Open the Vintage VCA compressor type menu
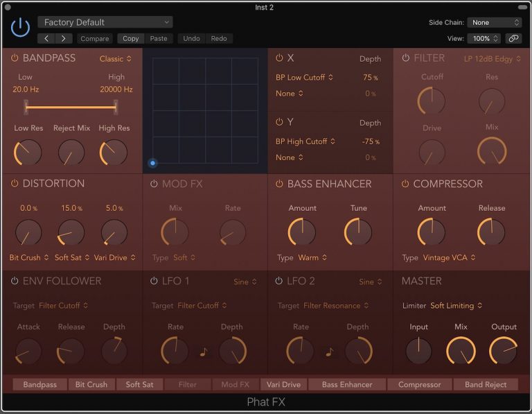The width and height of the screenshot is (532, 414). 449,258
